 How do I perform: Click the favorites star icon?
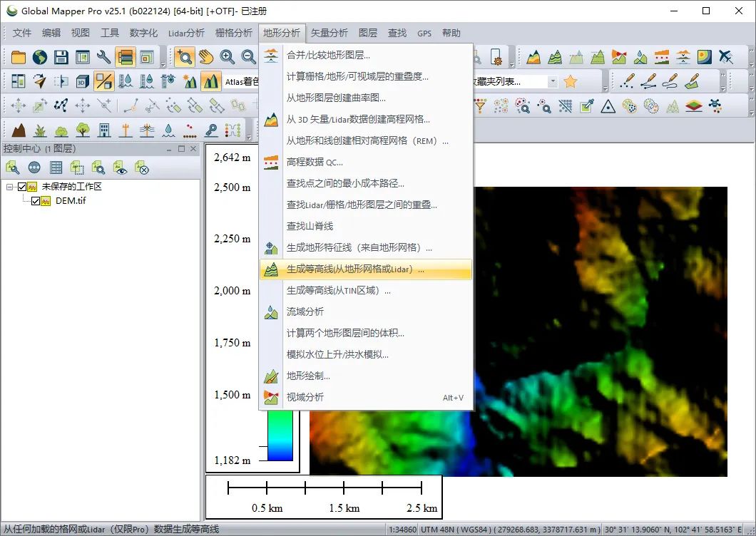click(x=571, y=81)
